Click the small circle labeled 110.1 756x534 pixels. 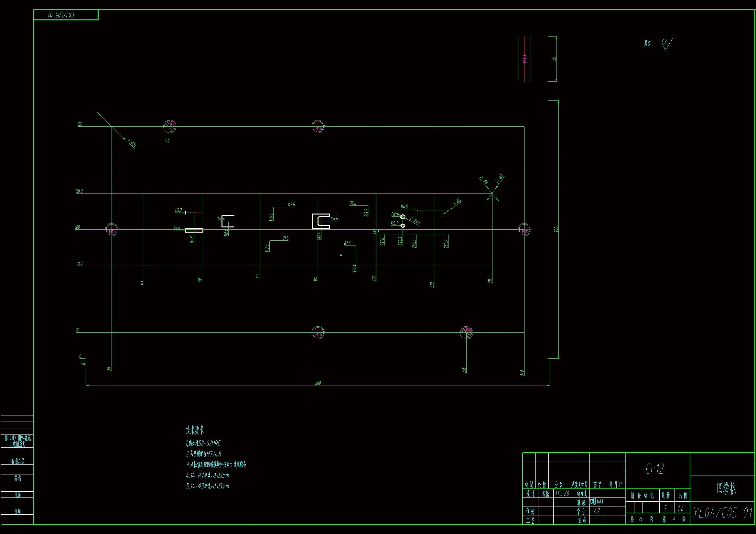coord(403,216)
